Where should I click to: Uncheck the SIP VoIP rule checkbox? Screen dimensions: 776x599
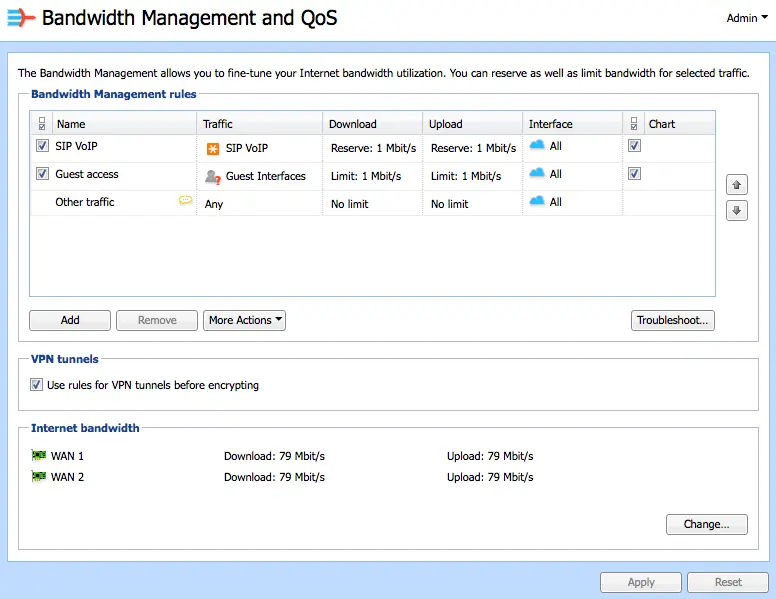[x=42, y=146]
